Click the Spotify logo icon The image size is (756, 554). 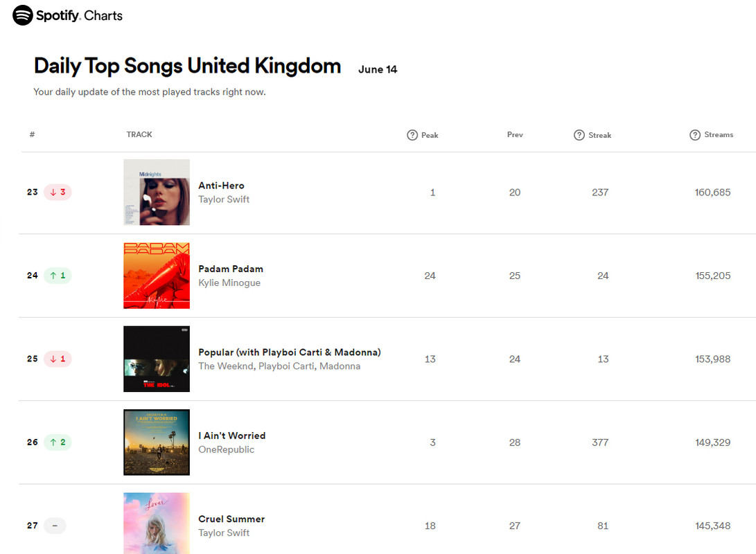coord(23,15)
